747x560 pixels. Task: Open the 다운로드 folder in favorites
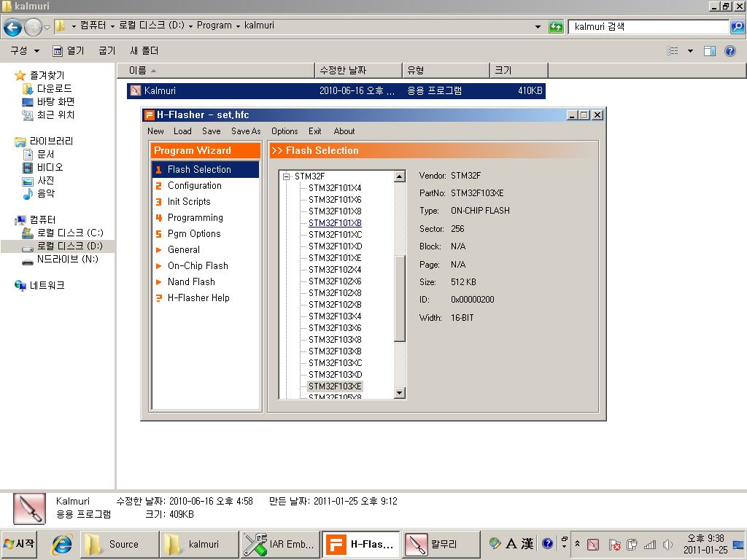[54, 88]
